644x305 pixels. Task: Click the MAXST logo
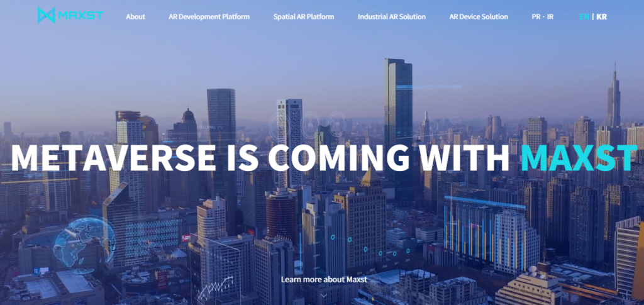[x=70, y=16]
